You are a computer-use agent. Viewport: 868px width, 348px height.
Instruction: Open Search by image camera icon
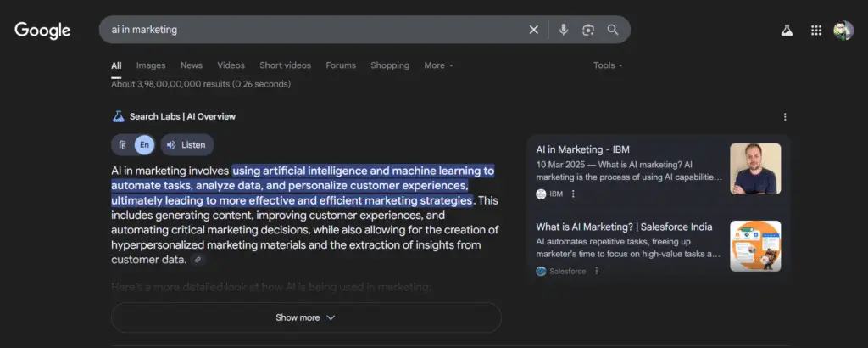click(588, 30)
